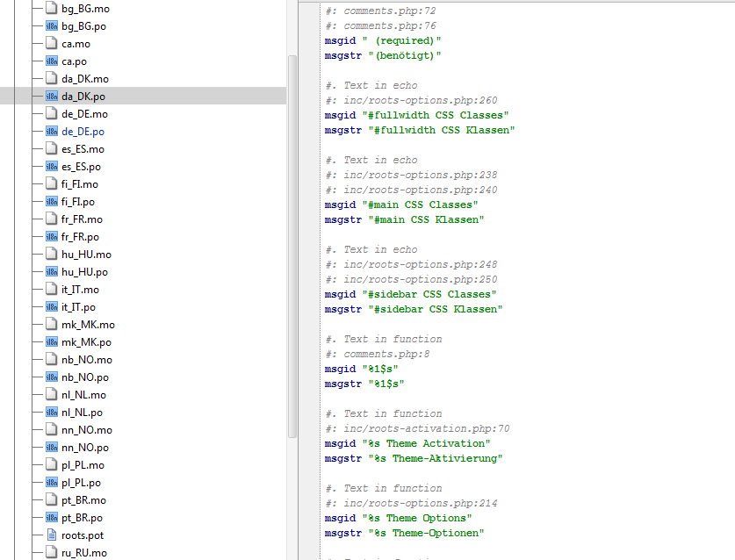
Task: Select the it_IT.mo file
Action: click(80, 290)
